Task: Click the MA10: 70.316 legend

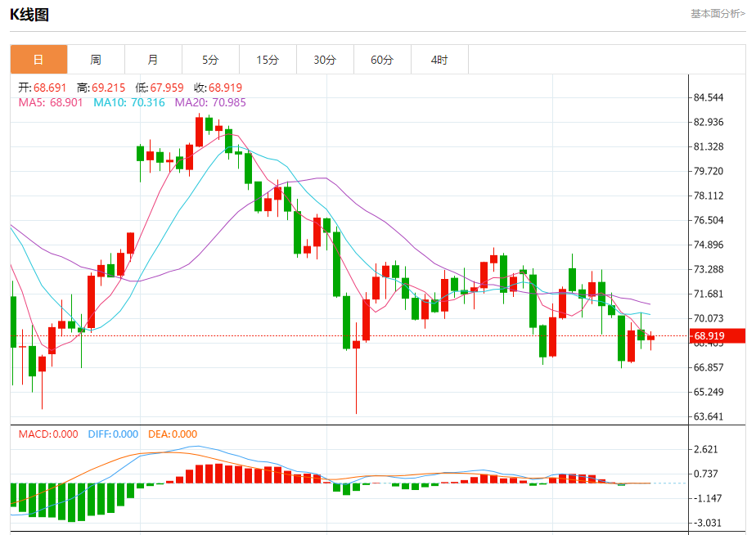Action: (129, 102)
